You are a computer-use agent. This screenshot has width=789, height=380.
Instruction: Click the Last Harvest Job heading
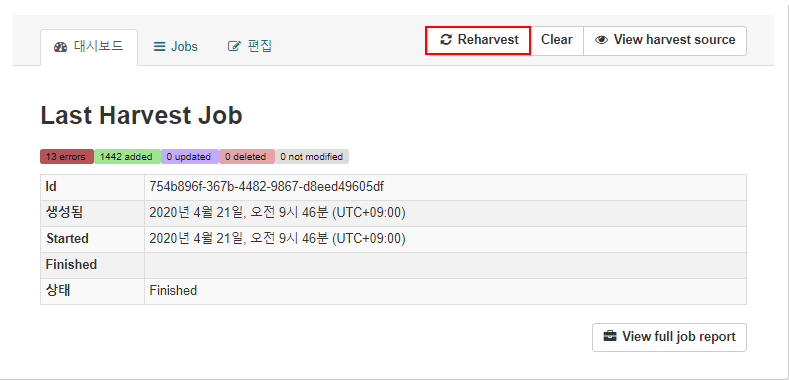141,116
